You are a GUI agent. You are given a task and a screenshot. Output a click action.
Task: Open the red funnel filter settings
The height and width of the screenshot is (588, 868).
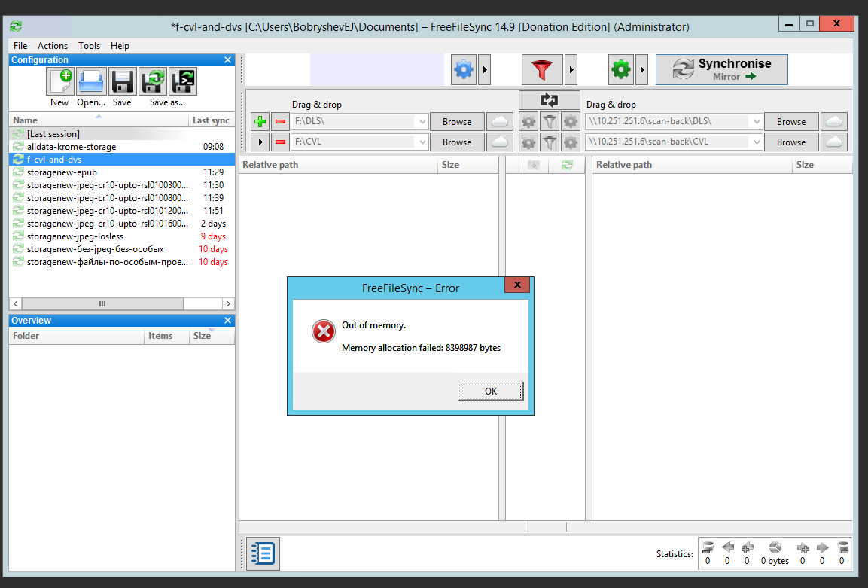542,70
